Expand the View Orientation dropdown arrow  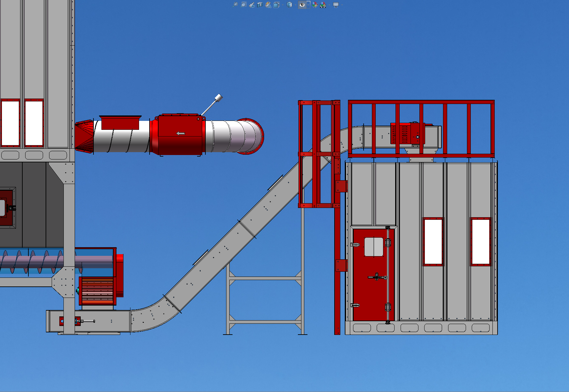283,5
